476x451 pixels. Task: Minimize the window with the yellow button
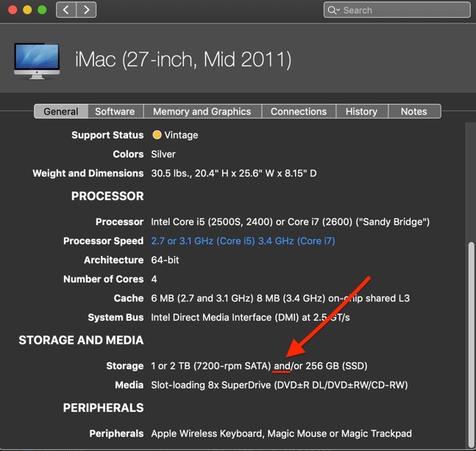click(27, 10)
